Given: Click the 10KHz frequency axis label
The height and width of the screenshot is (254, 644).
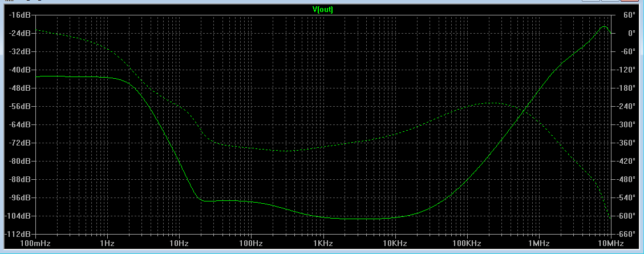Looking at the screenshot, I should coord(395,244).
